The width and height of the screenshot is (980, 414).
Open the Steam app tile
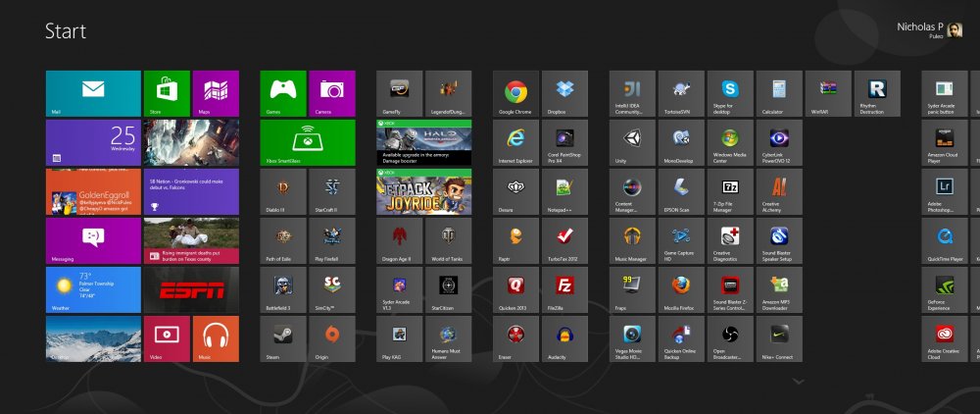pos(283,338)
